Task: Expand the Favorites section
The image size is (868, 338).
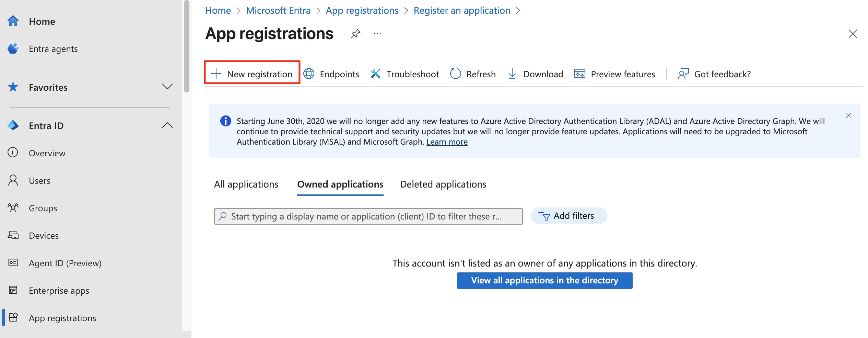Action: 167,87
